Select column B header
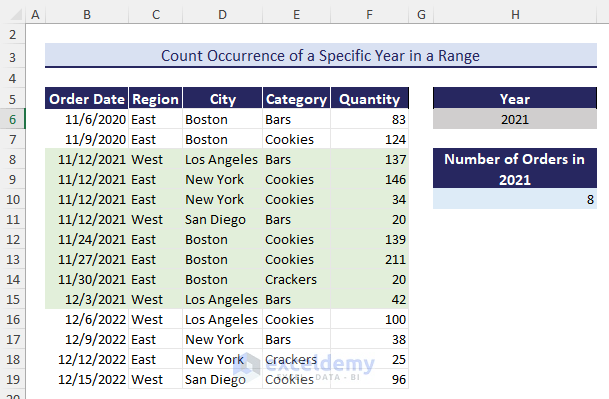Image resolution: width=609 pixels, height=399 pixels. tap(87, 14)
